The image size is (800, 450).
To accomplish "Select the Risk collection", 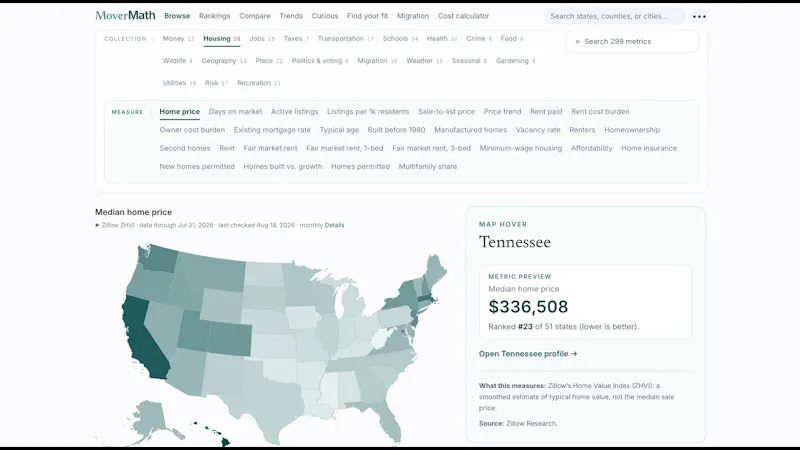I will pyautogui.click(x=216, y=83).
